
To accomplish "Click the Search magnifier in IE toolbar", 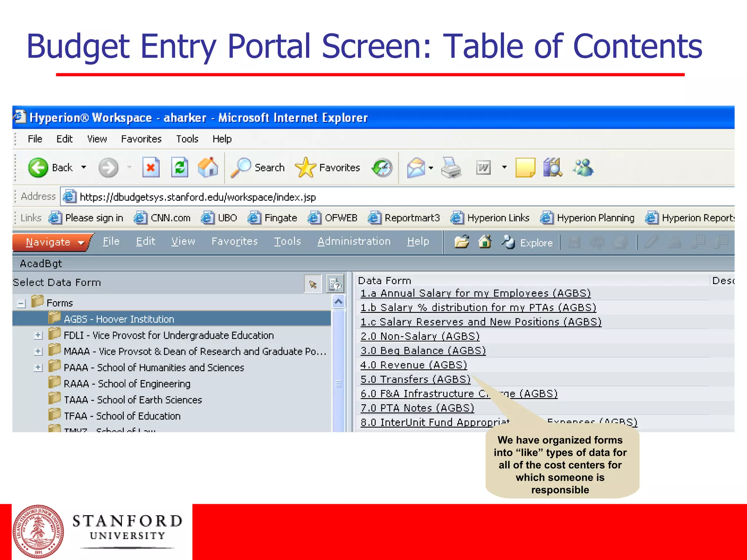I will (x=258, y=168).
